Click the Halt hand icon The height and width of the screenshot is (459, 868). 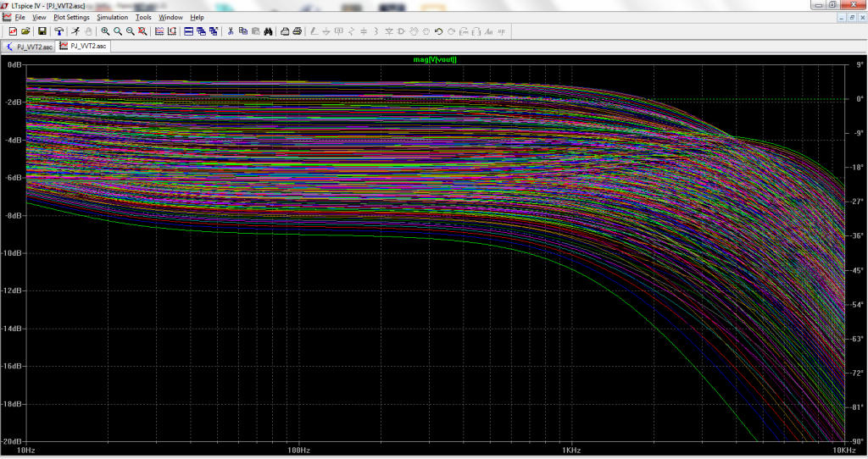[88, 31]
